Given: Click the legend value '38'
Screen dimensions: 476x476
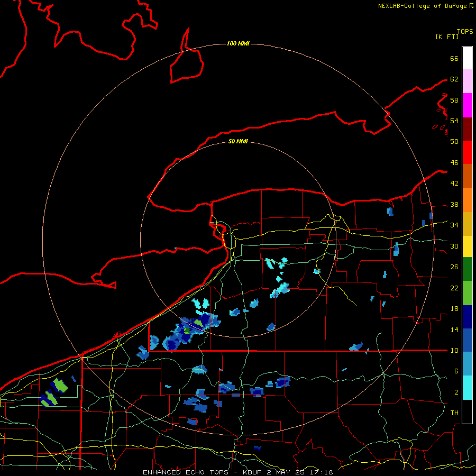Looking at the screenshot, I should [x=454, y=204].
